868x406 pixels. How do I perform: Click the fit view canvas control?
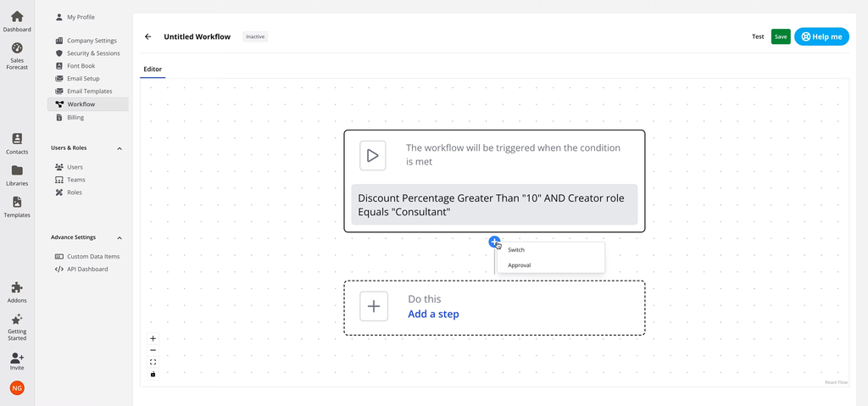point(153,362)
